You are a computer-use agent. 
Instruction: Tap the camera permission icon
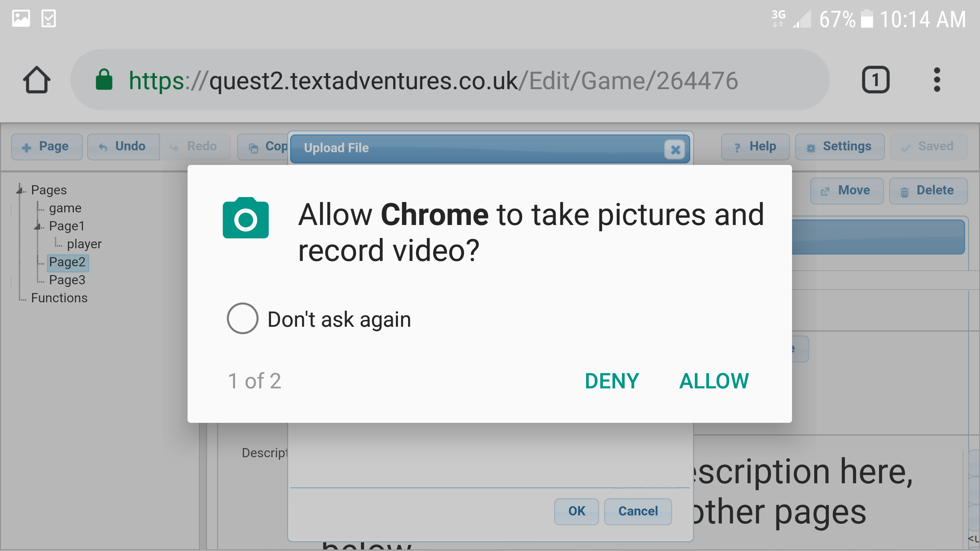click(245, 218)
